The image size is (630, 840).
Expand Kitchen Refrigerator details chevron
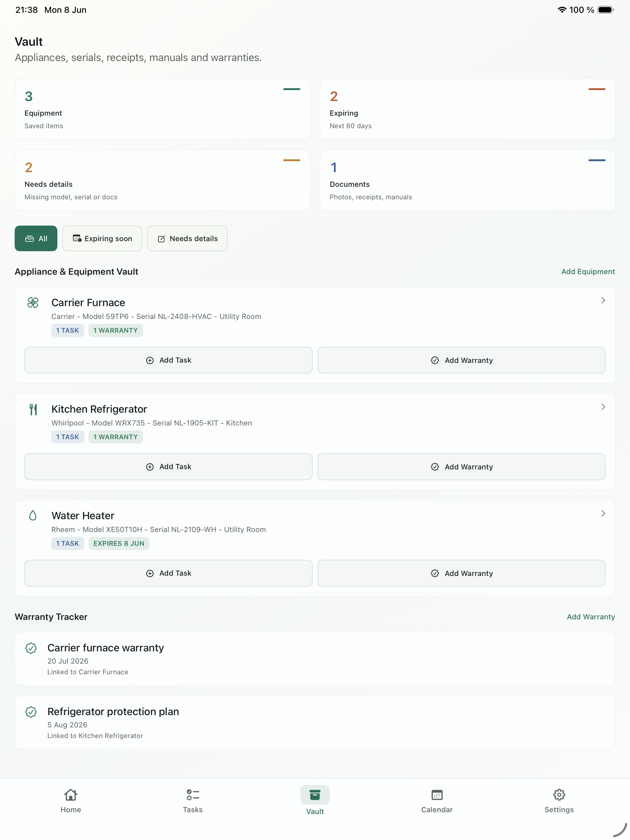[x=603, y=407]
